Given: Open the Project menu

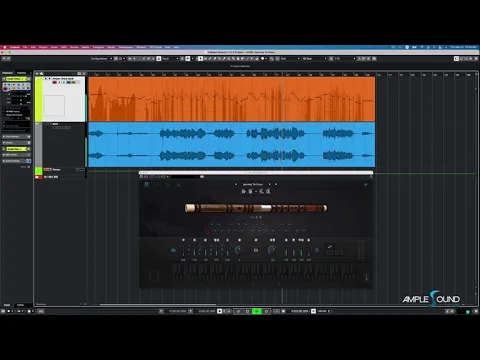Looking at the screenshot, I should point(43,47).
